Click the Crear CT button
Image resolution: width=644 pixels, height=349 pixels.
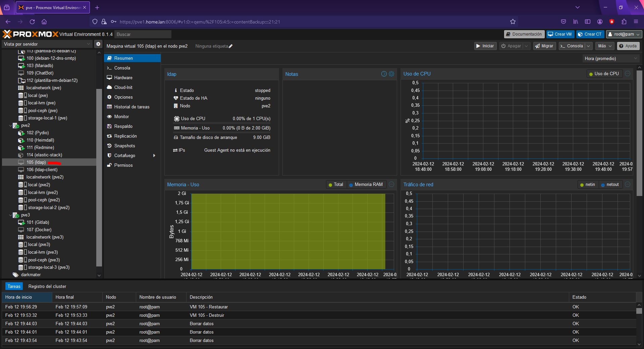590,34
